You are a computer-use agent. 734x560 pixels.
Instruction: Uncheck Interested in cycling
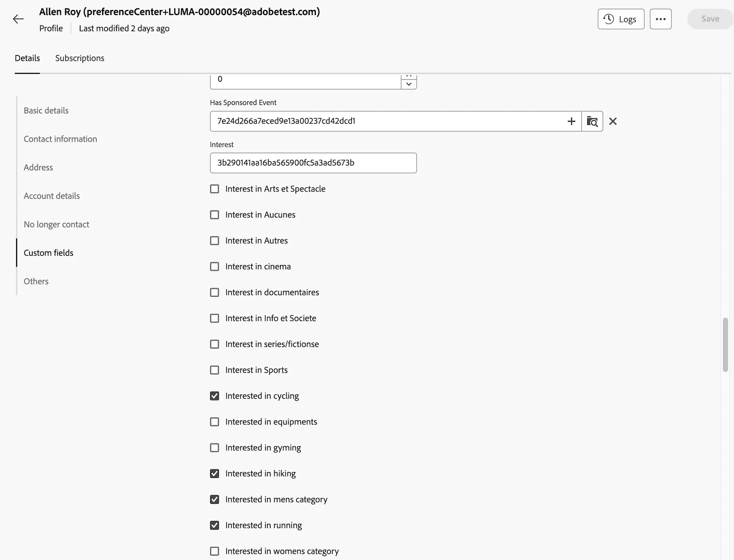[x=214, y=396]
